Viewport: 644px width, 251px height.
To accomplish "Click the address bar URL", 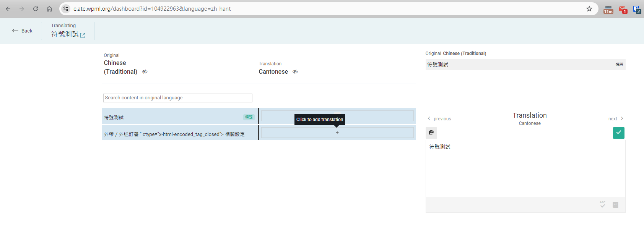I will pos(152,9).
